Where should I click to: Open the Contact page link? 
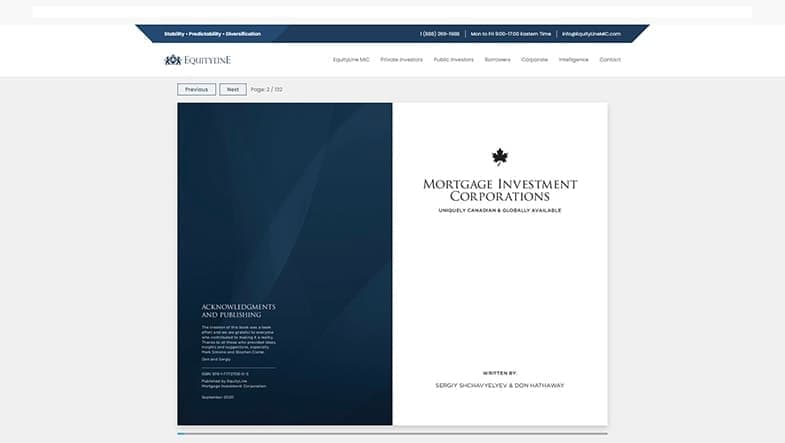pos(610,60)
